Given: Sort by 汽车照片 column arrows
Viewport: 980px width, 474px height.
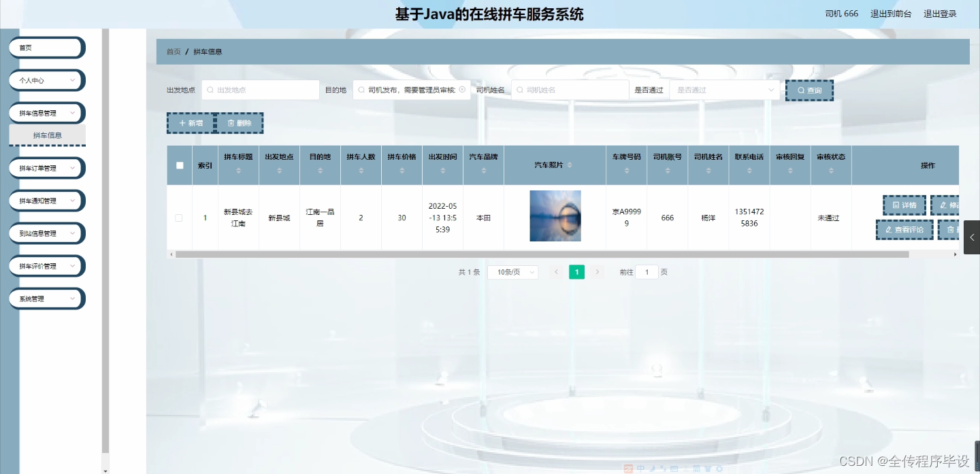Looking at the screenshot, I should point(570,165).
